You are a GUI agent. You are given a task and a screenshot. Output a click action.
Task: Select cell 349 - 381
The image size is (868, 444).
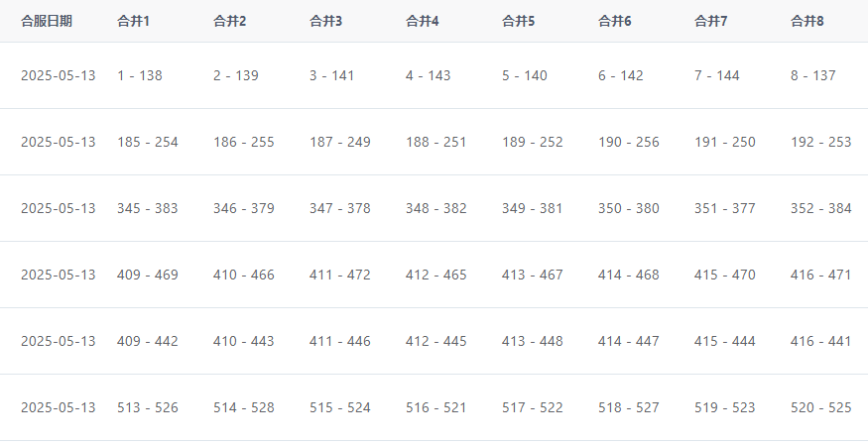click(533, 208)
